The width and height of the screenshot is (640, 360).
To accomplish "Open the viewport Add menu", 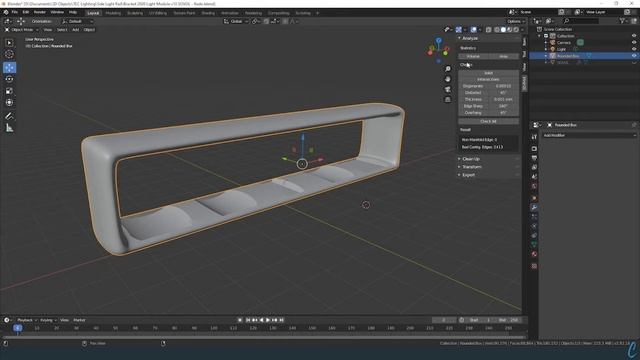I will 76,30.
